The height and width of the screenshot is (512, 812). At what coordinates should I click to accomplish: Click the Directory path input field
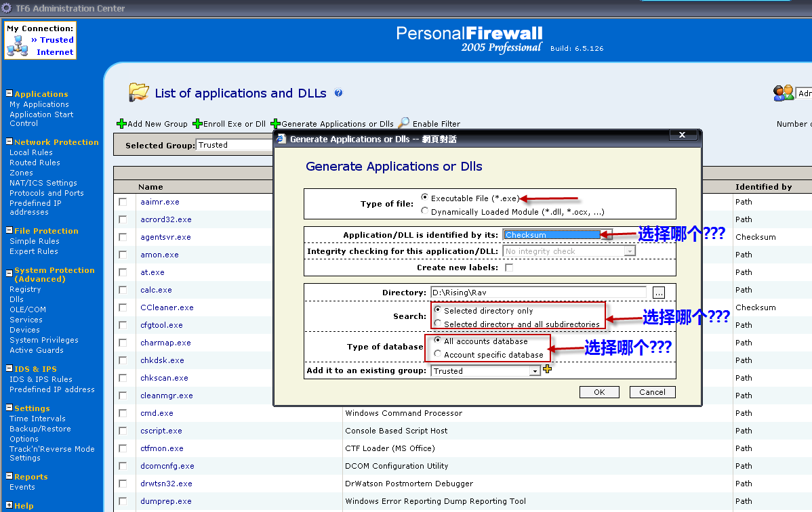[x=539, y=293]
